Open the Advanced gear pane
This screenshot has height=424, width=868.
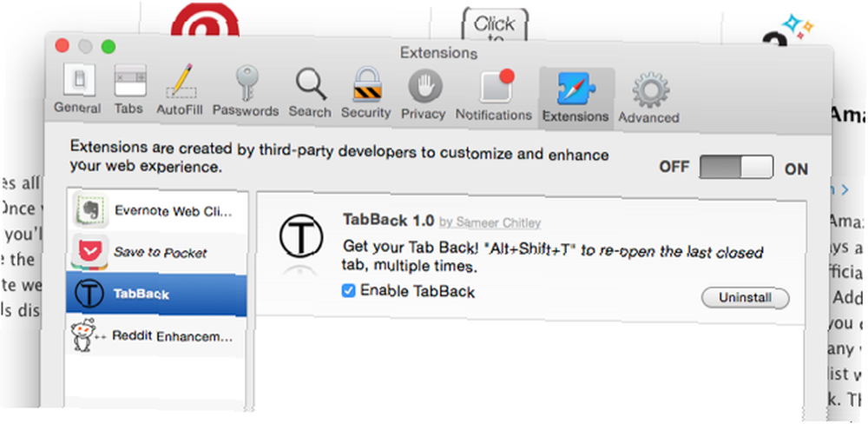(648, 99)
